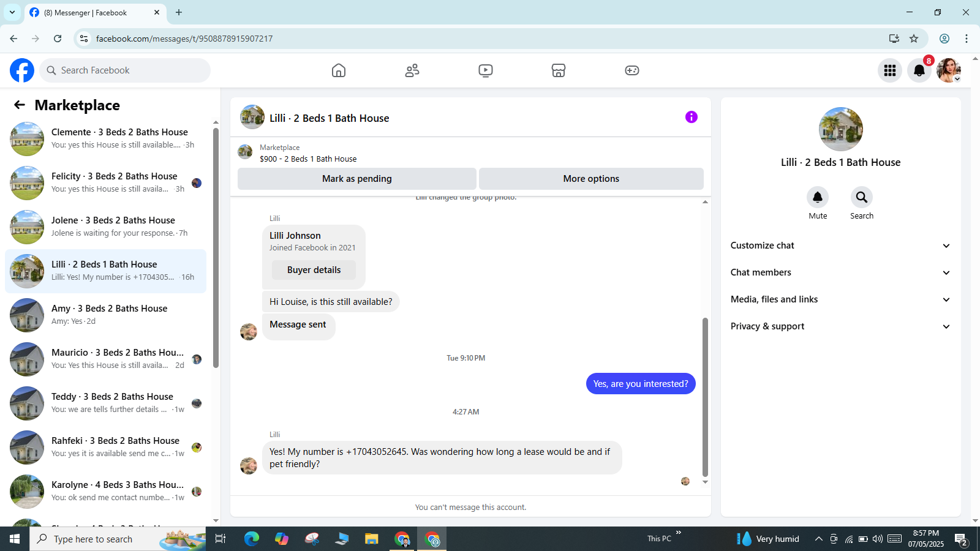This screenshot has width=980, height=551.
Task: View site information icon in address bar
Action: click(84, 39)
